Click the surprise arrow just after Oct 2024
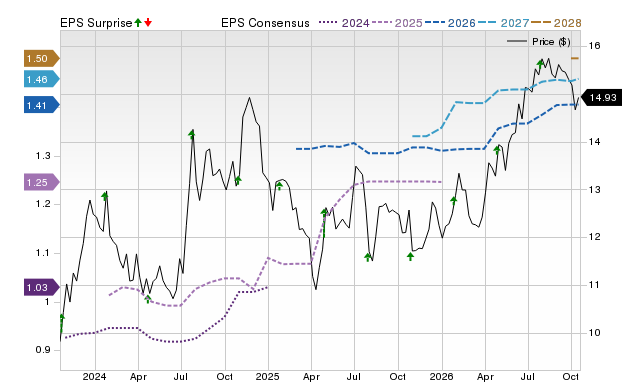Screen dimensions: 640x382 tap(238, 180)
